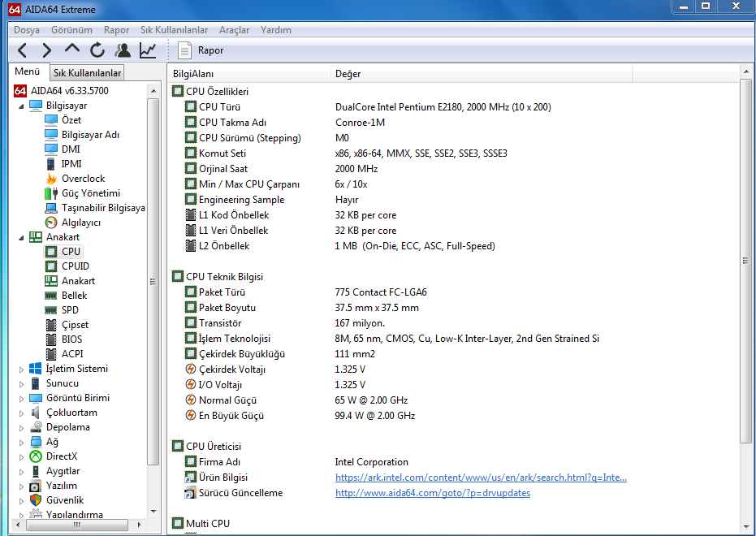Screen dimensions: 756x536
Task: Click the Çokluortam speaker icon
Action: point(35,413)
